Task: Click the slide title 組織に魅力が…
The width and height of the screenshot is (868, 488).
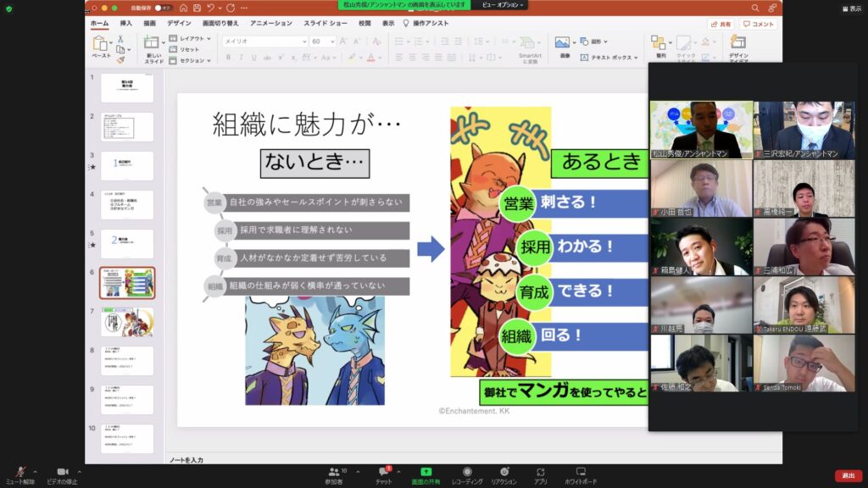Action: click(x=307, y=124)
